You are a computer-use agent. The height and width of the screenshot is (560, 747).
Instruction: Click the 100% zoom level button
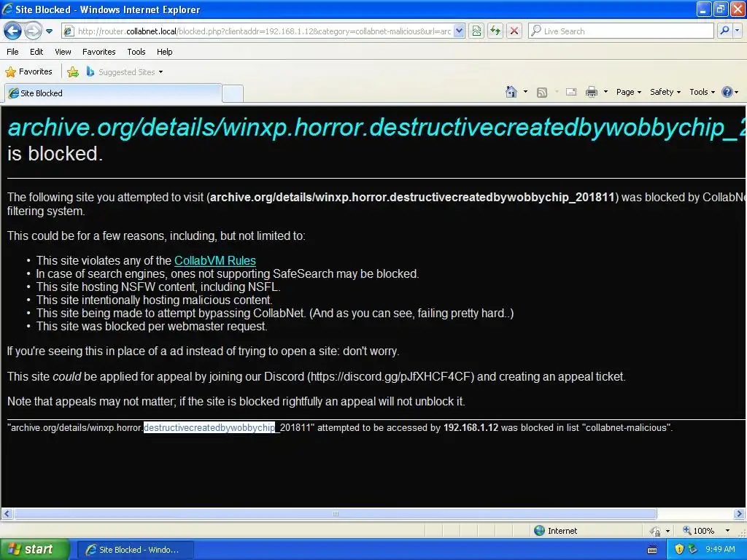[699, 531]
